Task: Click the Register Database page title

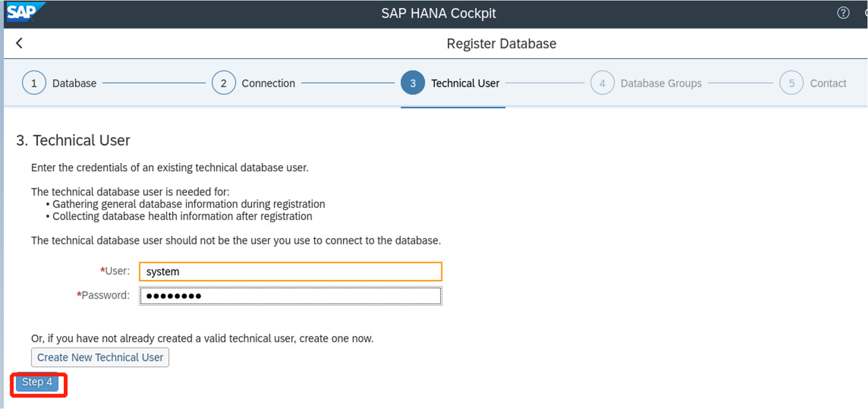Action: point(501,44)
